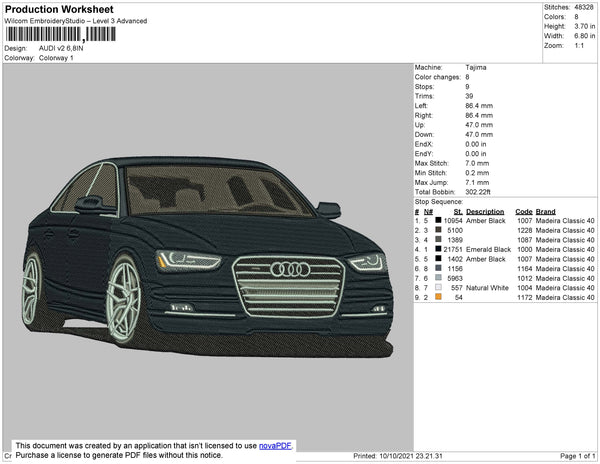Select Madeira Classic 40 in the 1172 row

coord(565,297)
